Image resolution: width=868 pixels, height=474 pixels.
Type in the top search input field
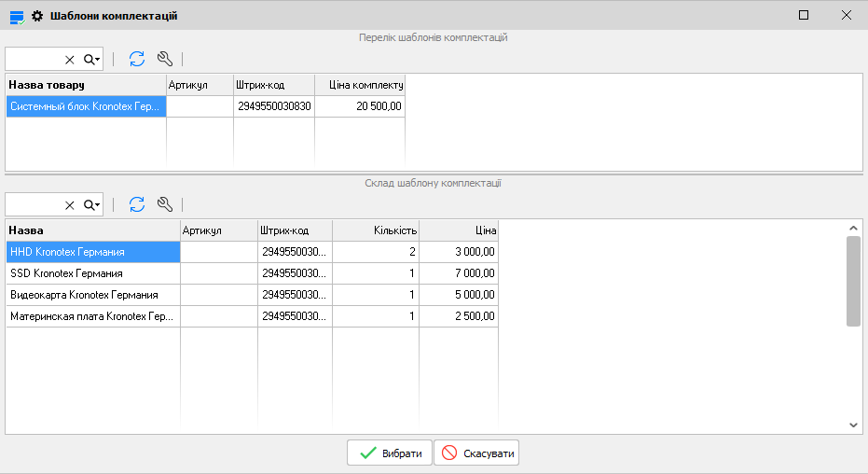tap(34, 60)
